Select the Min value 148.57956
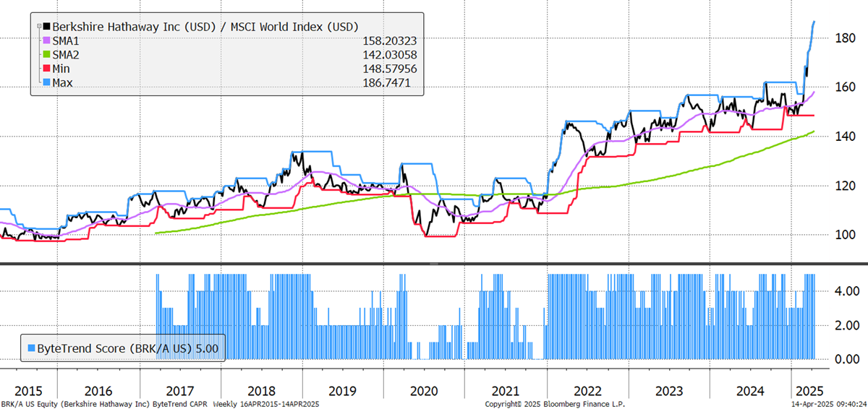The image size is (868, 409). (391, 69)
